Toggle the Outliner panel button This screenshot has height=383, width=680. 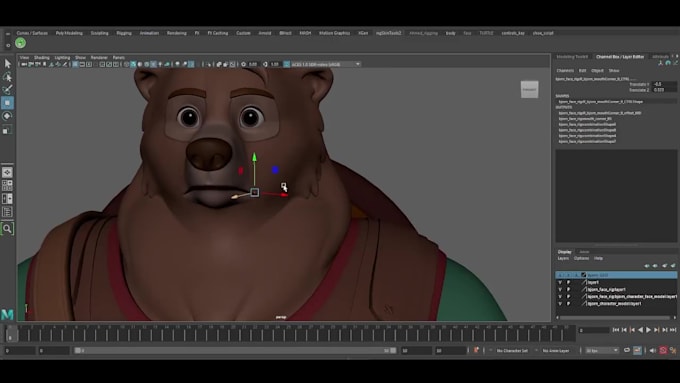point(7,212)
